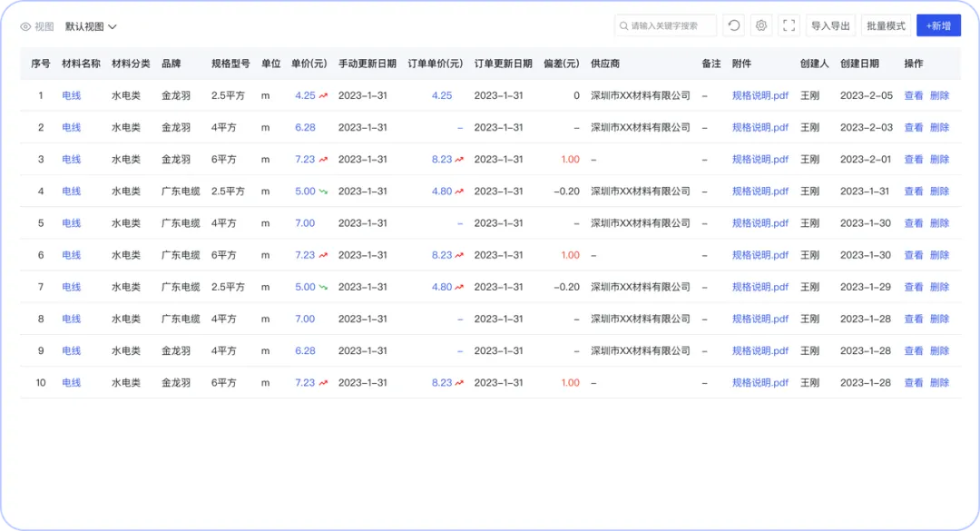This screenshot has height=531, width=980.
Task: Click the 7.00 unit price in row 5
Action: tap(305, 223)
